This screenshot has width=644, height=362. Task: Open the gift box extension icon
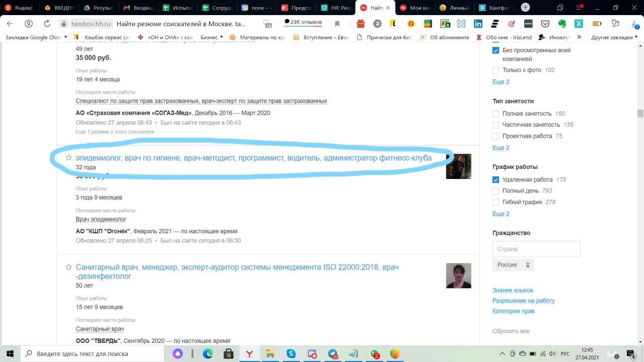pos(360,24)
